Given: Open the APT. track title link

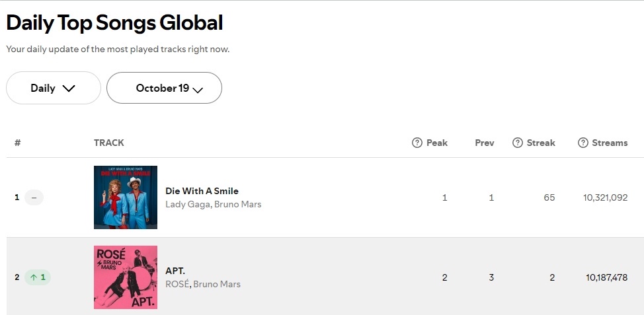Looking at the screenshot, I should click(x=177, y=271).
